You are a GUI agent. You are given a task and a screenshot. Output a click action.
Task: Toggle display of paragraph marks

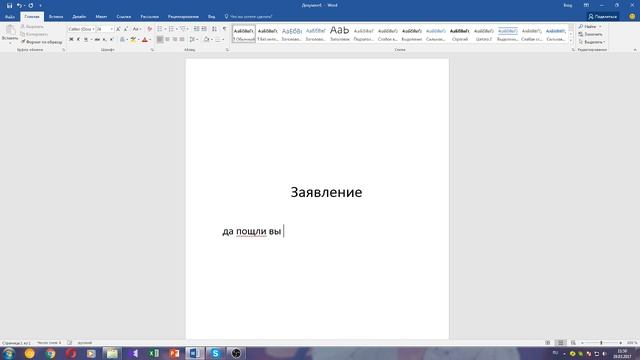(x=224, y=29)
